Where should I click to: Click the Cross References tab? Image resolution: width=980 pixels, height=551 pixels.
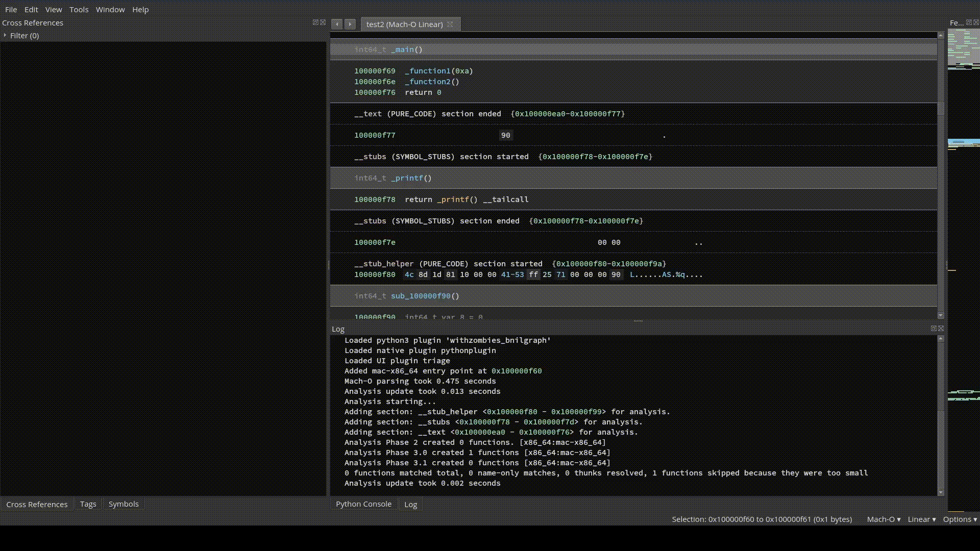click(x=37, y=503)
